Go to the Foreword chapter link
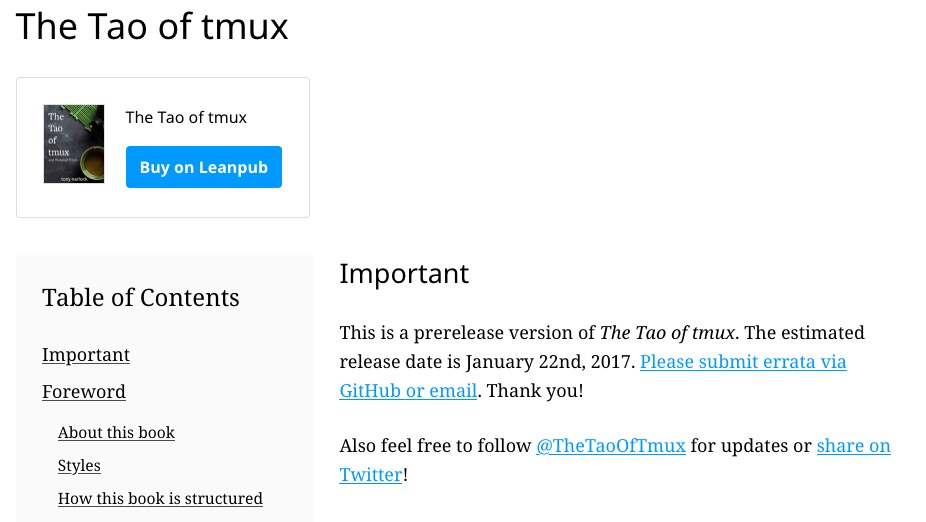926x522 pixels. [x=84, y=392]
